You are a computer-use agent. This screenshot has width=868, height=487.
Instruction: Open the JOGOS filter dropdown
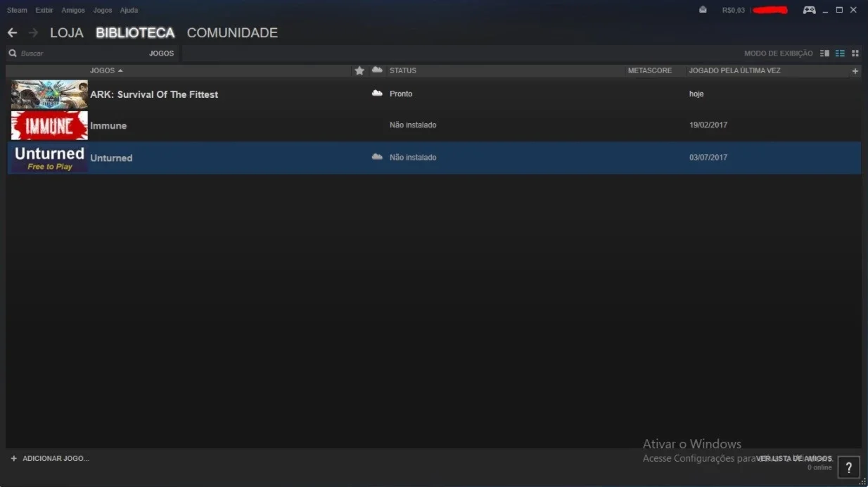point(161,53)
